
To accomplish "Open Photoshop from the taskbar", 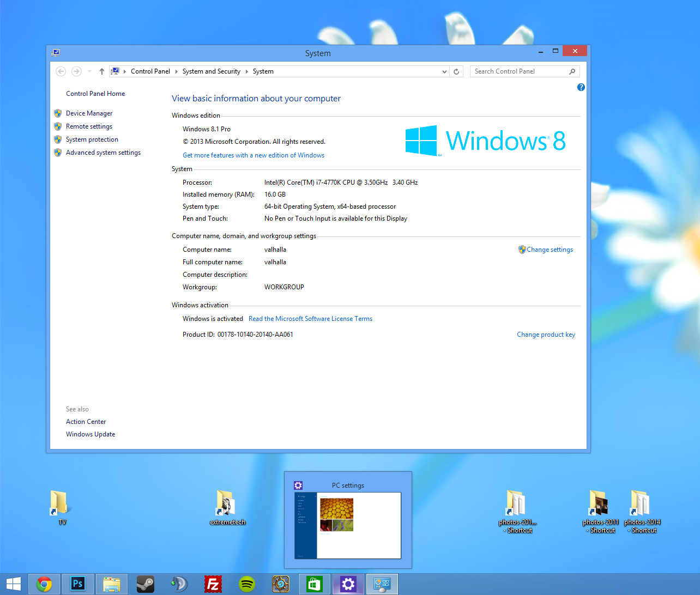I will (77, 584).
